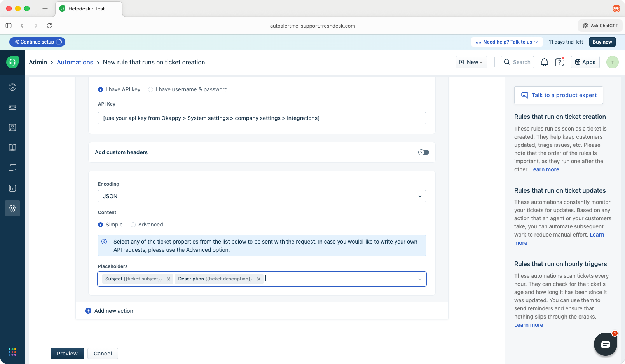The height and width of the screenshot is (364, 625).
Task: Expand the Placeholders dropdown arrow
Action: (x=420, y=279)
